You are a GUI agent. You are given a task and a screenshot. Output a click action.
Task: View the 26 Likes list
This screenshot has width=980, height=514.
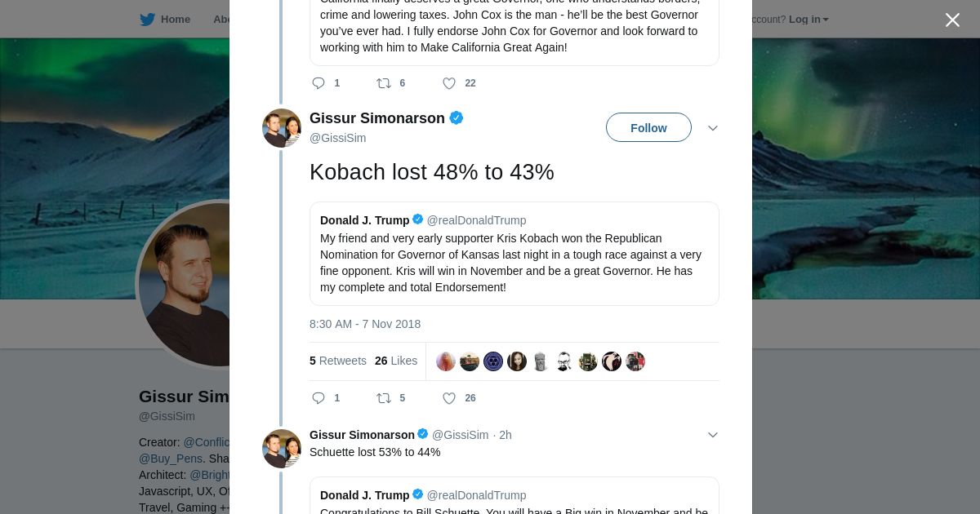tap(396, 361)
